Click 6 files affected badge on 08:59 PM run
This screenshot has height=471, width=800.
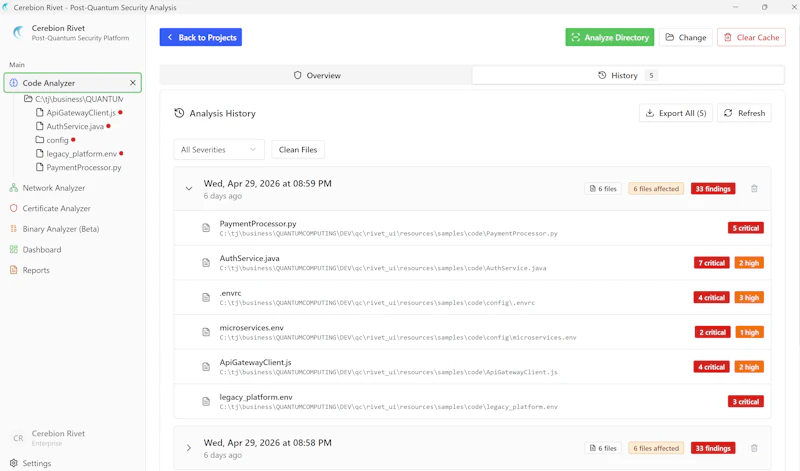(656, 189)
